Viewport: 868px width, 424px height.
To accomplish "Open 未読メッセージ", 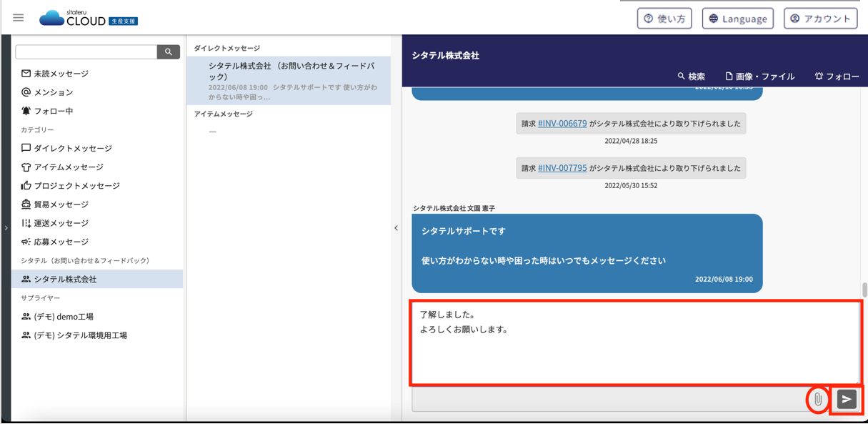I will pos(61,74).
